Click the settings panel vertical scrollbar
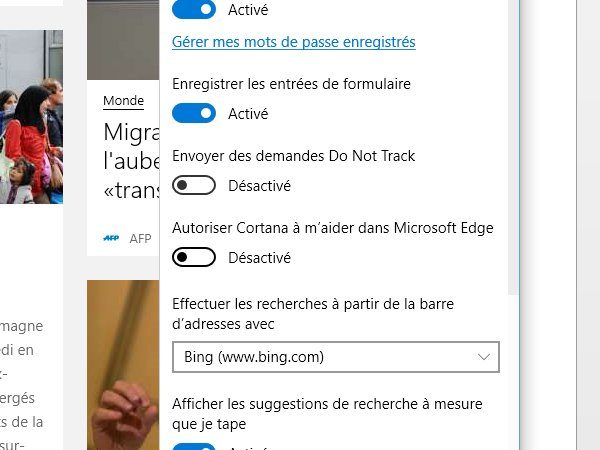600x450 pixels. [513, 147]
